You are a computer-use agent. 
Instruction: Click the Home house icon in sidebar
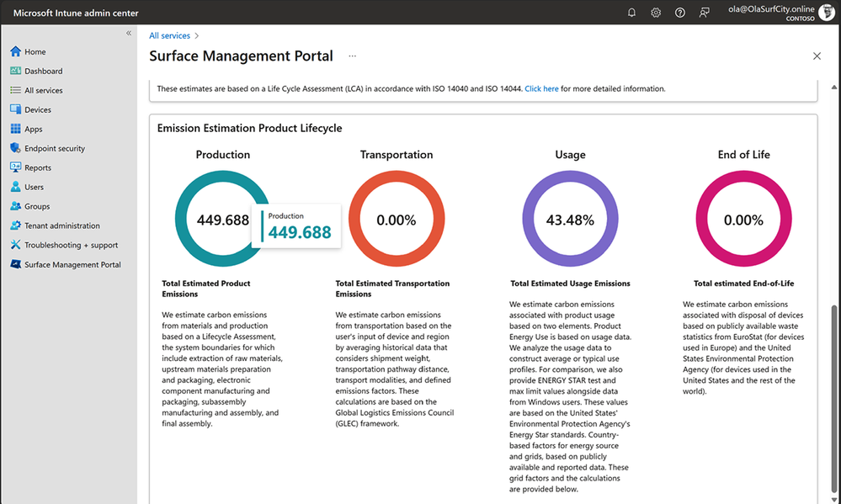click(x=15, y=51)
